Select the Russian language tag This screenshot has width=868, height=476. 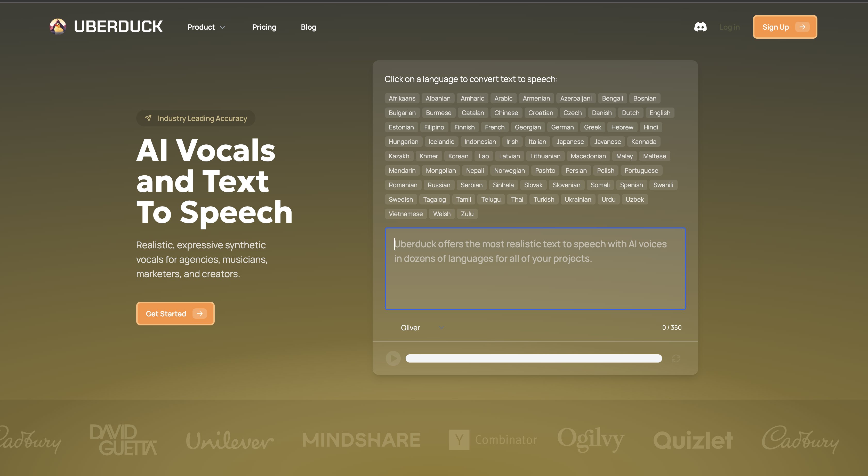coord(439,185)
